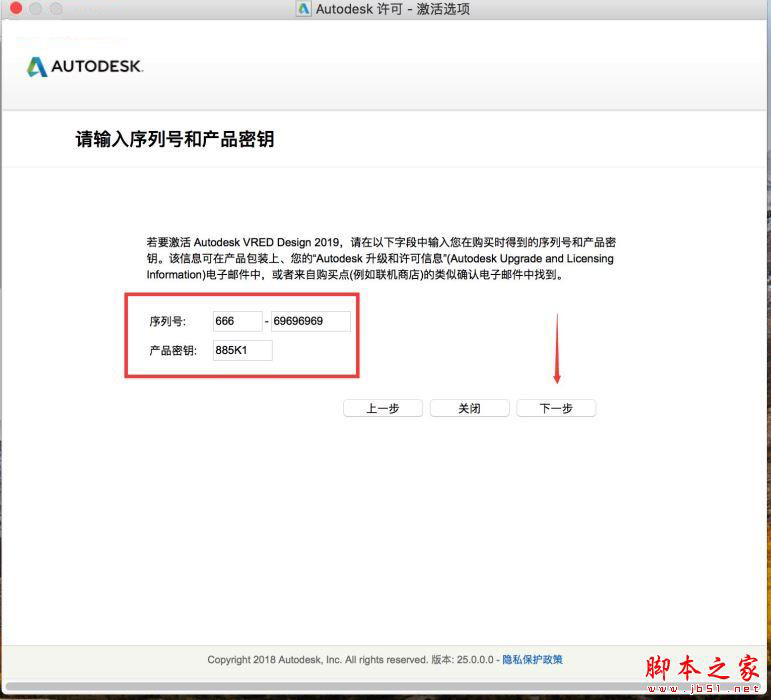Click the paragraph mentioning Autodesk VRED Design 2019

[381, 259]
